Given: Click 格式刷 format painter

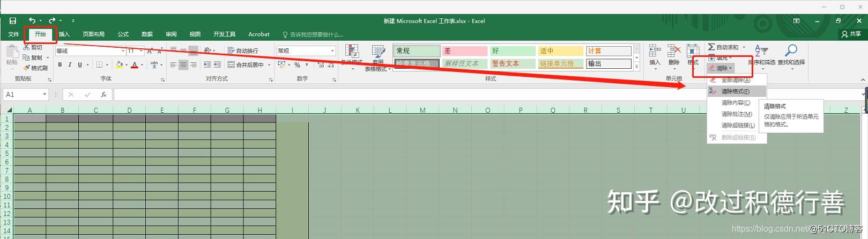Looking at the screenshot, I should point(35,68).
